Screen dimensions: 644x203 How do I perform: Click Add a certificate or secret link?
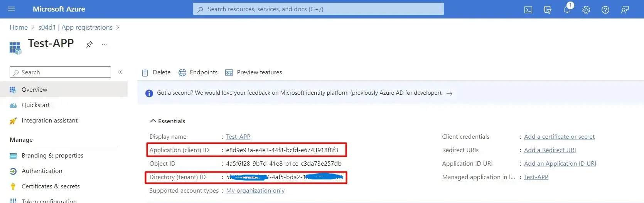click(559, 137)
